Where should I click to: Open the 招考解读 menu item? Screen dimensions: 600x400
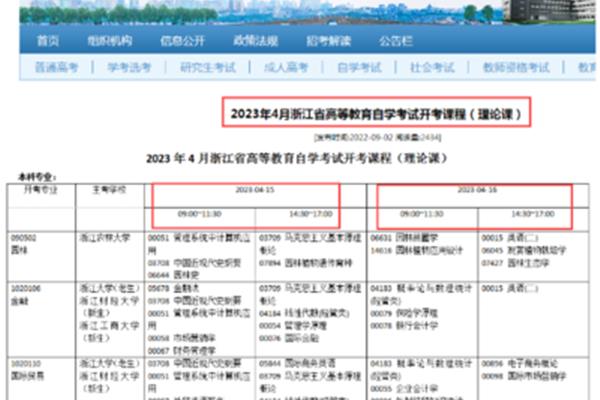328,41
